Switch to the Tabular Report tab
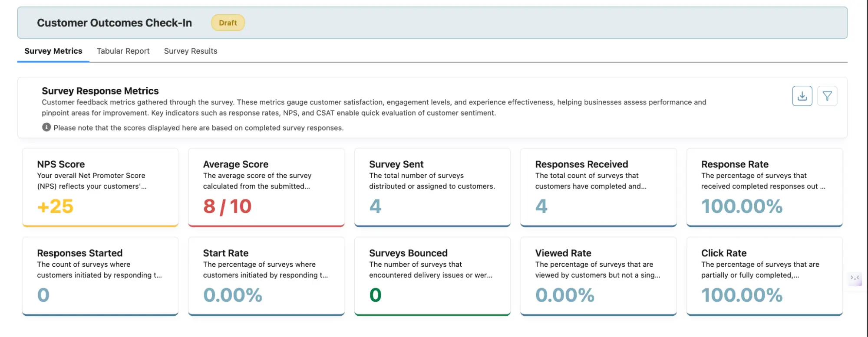868x337 pixels. click(x=123, y=51)
